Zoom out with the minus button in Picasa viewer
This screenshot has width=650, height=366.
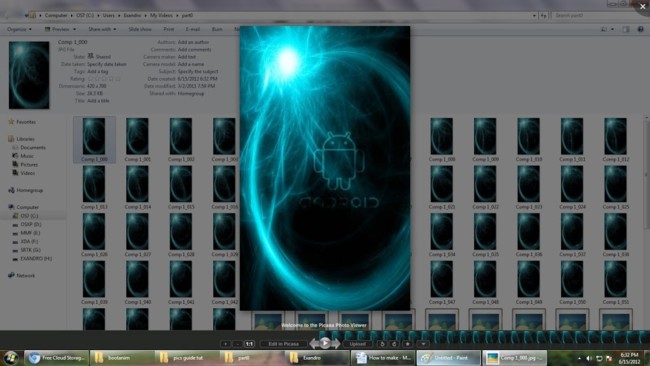click(x=237, y=344)
